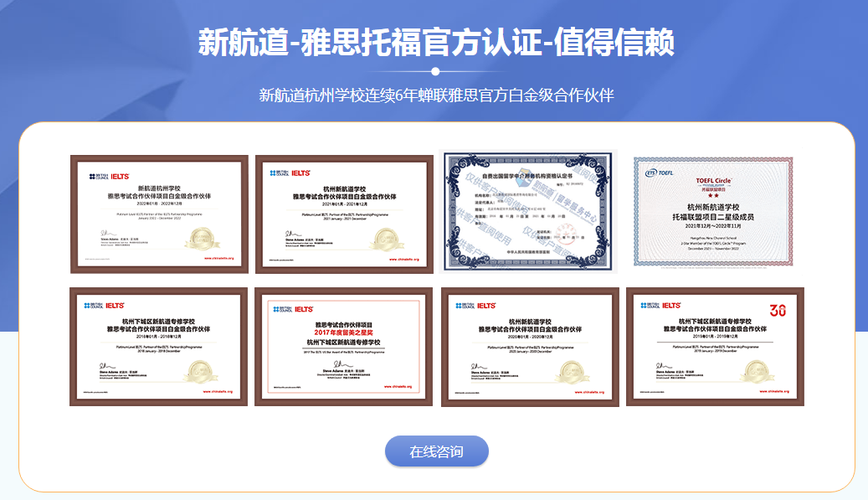View the 2020 IELTS platinum partner certificate

(531, 348)
